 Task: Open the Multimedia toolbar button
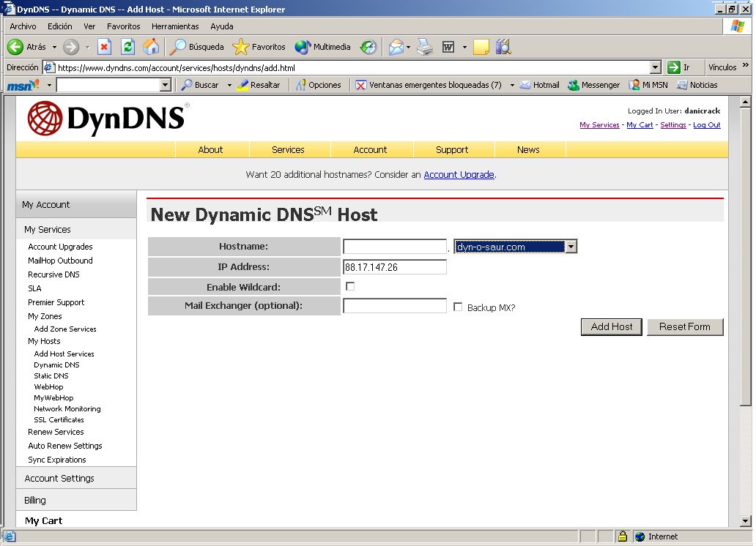pos(322,47)
